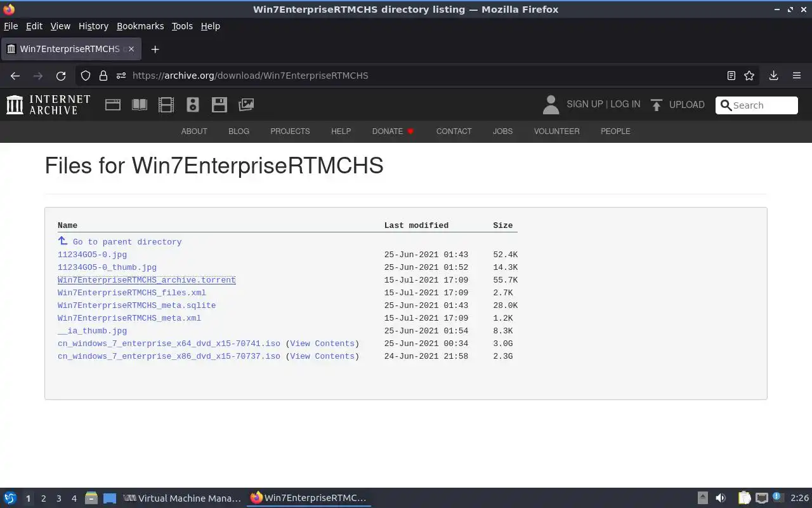Click the volume icon in system tray
This screenshot has width=812, height=508.
[721, 498]
